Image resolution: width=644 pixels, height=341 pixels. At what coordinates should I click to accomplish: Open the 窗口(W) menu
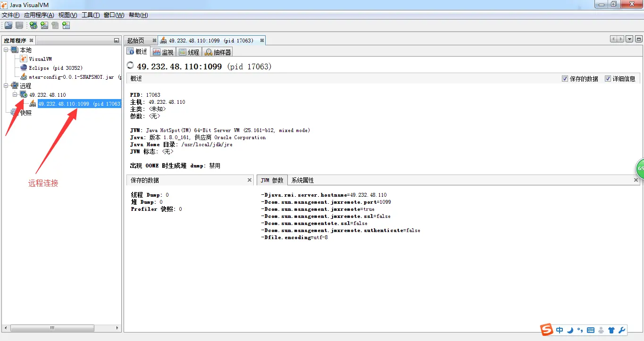click(x=114, y=15)
